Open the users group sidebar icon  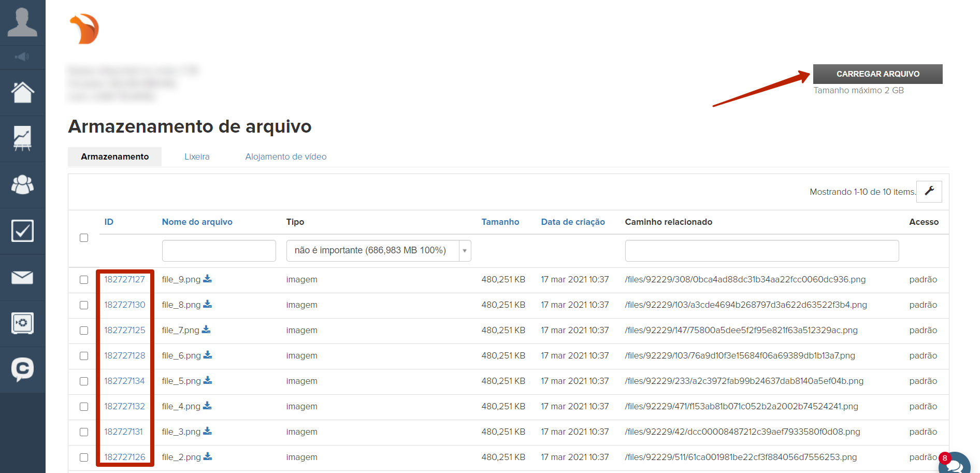click(22, 184)
